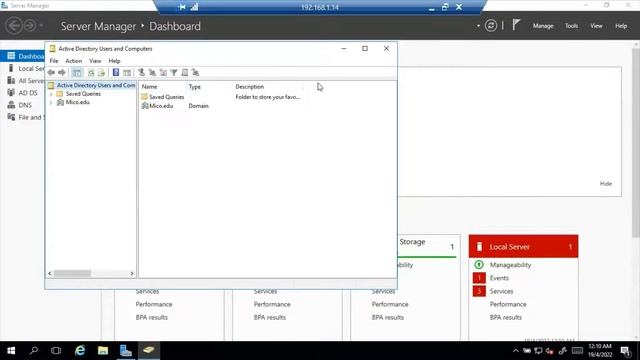Click the Find objects toolbar icon

point(185,73)
